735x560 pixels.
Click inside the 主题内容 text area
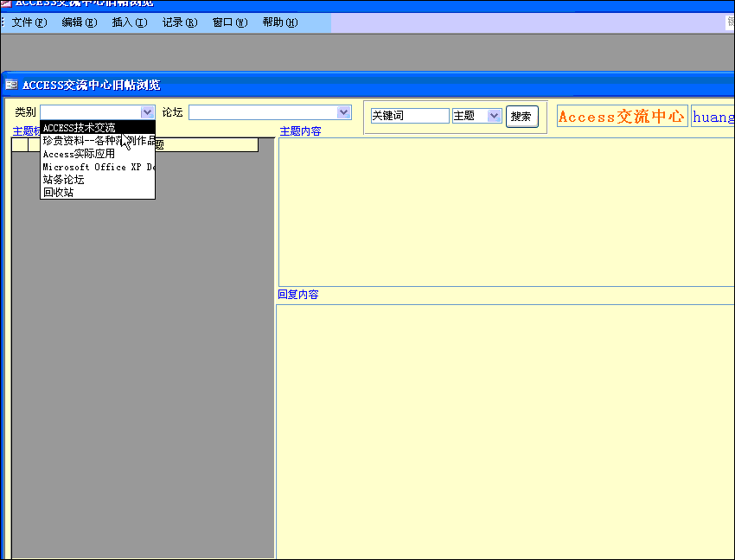pyautogui.click(x=506, y=212)
